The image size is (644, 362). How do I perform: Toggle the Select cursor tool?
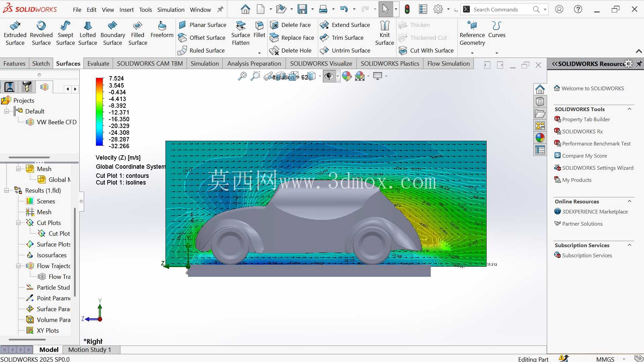(385, 9)
